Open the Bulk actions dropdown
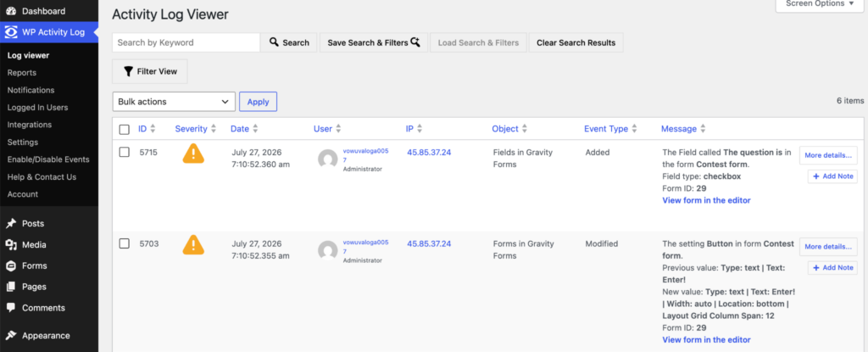Viewport: 868px width, 352px height. pos(174,102)
